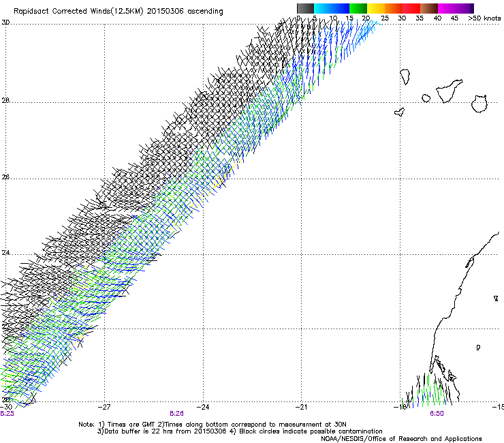Screen dimensions: 504x443
Task: Click the "20150306" date in the title
Action: [x=166, y=12]
